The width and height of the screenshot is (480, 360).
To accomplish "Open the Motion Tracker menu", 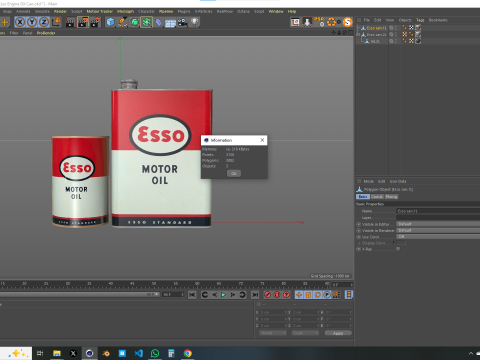I will point(99,11).
